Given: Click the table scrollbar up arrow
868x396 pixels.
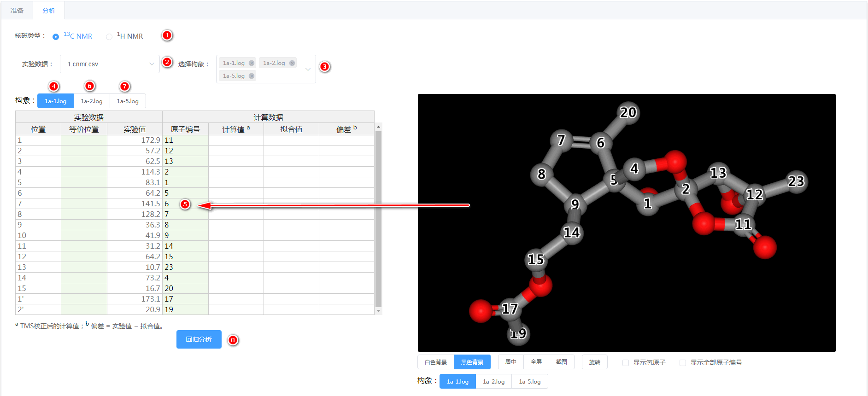Looking at the screenshot, I should coord(378,127).
